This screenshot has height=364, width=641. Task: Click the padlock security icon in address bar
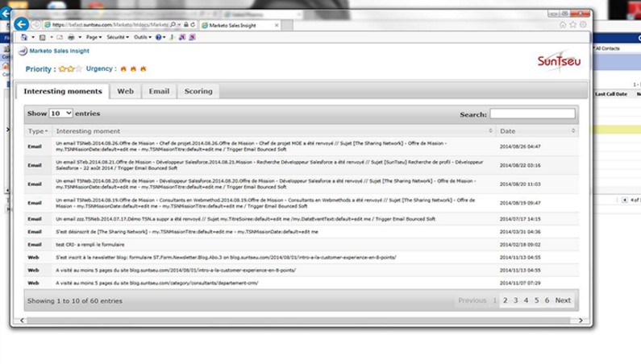[186, 25]
